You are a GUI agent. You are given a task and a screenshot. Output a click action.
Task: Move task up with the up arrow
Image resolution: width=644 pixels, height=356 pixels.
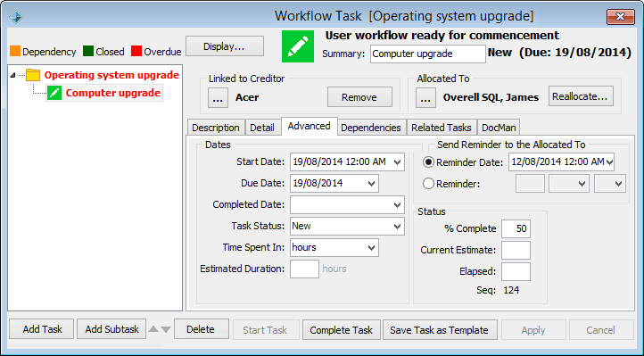(153, 329)
